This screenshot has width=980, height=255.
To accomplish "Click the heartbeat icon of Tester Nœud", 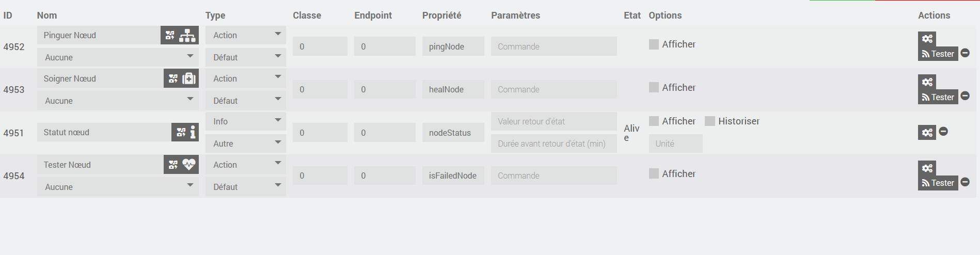I will pyautogui.click(x=189, y=165).
